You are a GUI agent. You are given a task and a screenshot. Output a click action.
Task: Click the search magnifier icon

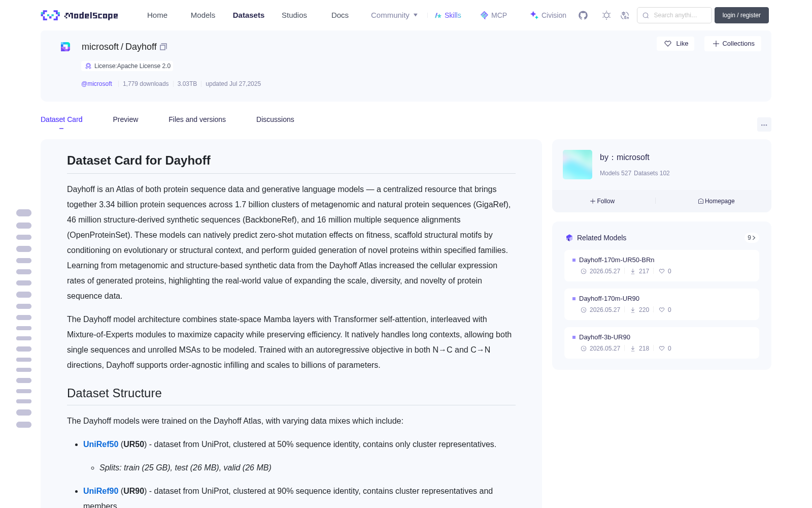[646, 15]
